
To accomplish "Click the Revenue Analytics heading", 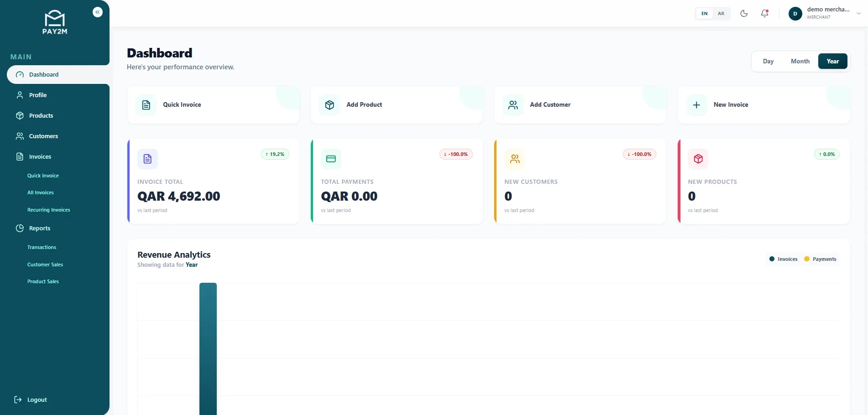I will pyautogui.click(x=174, y=254).
